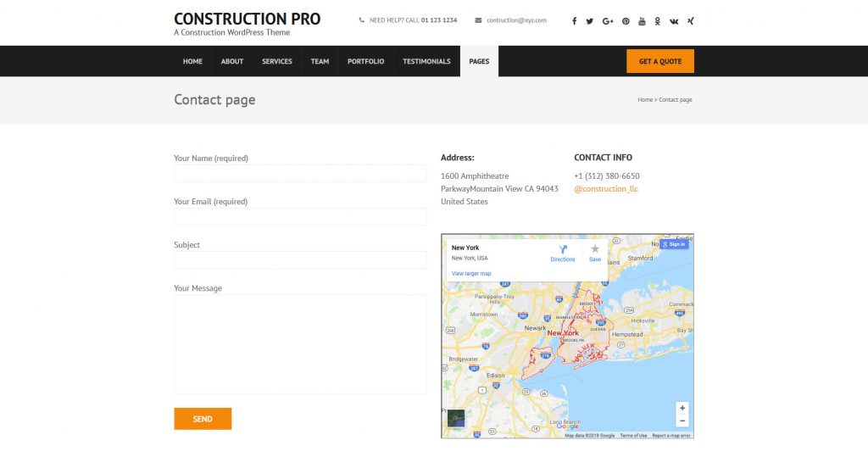868x468 pixels.
Task: Click the 01 123 1234 phone number
Action: pyautogui.click(x=439, y=20)
